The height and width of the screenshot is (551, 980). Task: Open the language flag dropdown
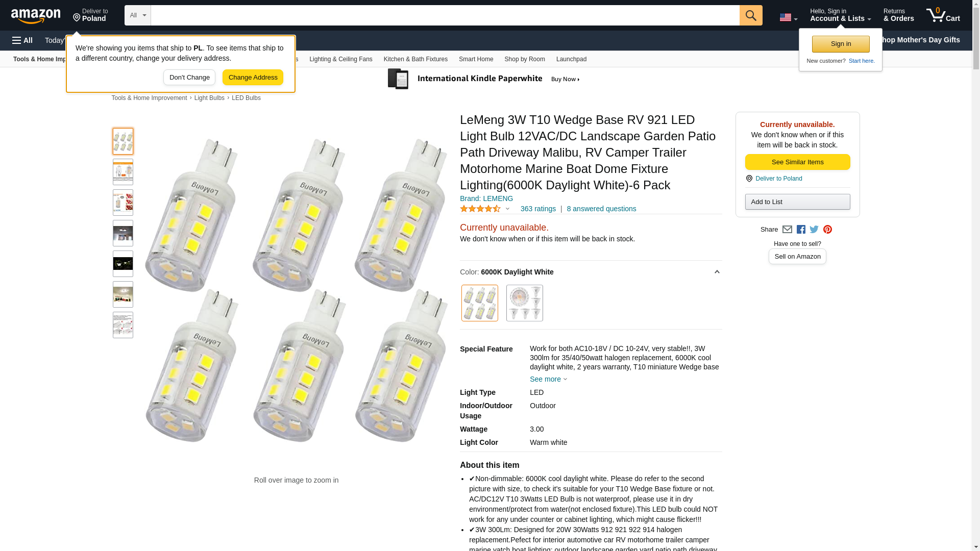click(x=789, y=17)
